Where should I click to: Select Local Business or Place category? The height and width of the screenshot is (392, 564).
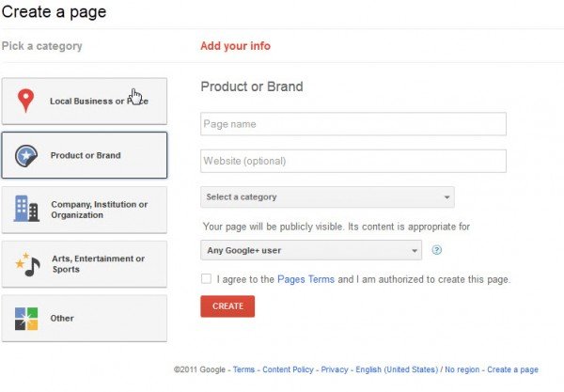click(85, 102)
